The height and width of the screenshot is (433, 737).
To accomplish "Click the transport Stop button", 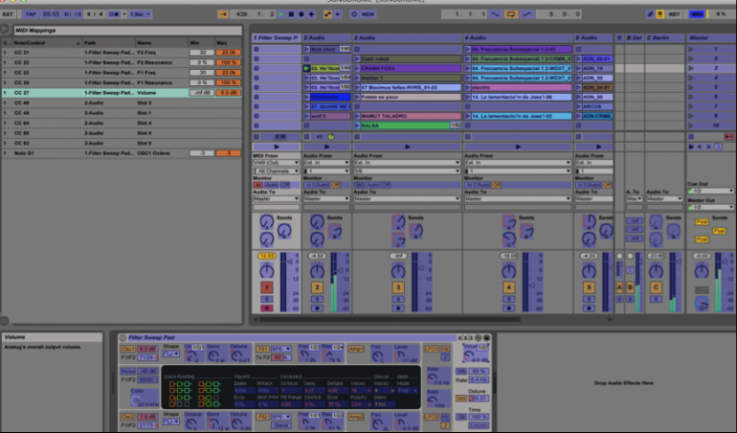I will click(291, 14).
